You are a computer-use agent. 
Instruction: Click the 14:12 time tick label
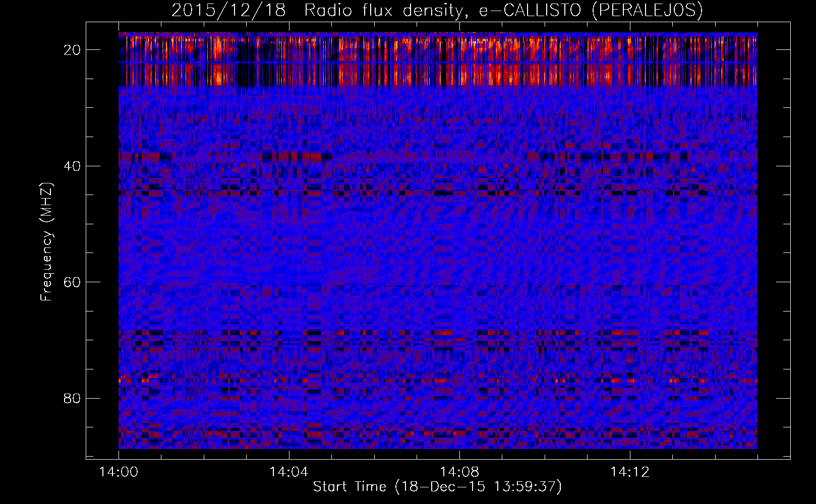tap(629, 472)
